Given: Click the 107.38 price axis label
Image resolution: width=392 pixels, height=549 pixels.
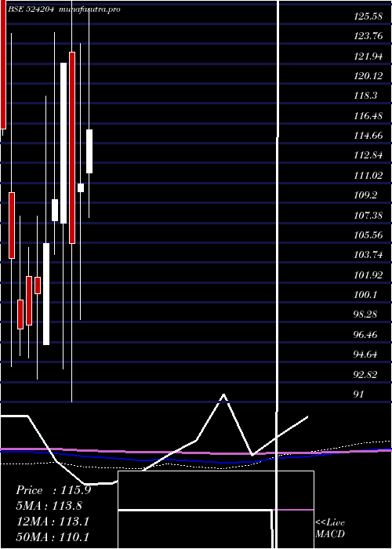Looking at the screenshot, I should tap(368, 215).
